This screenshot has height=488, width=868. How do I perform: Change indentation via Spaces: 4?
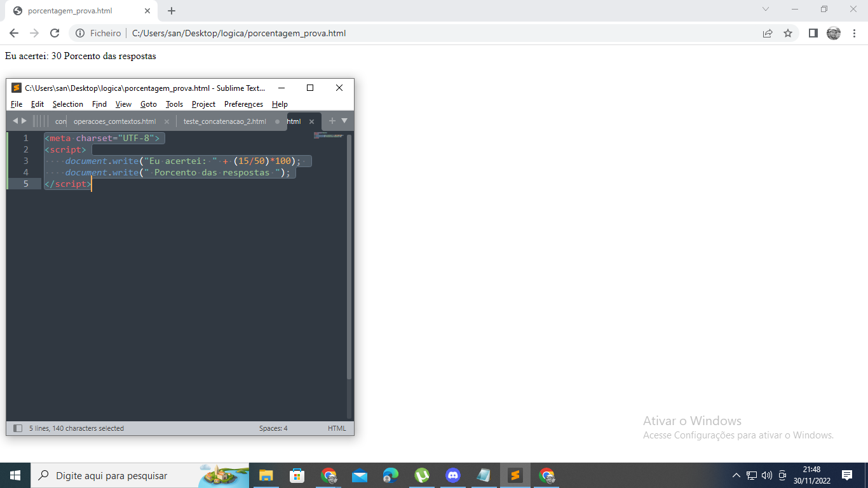(x=273, y=428)
